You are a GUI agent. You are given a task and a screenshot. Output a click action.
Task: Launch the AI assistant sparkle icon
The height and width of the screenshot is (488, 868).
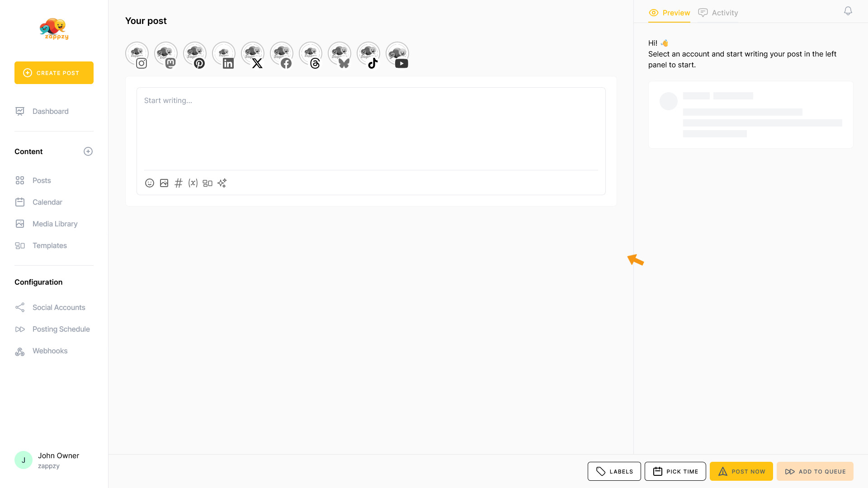222,183
